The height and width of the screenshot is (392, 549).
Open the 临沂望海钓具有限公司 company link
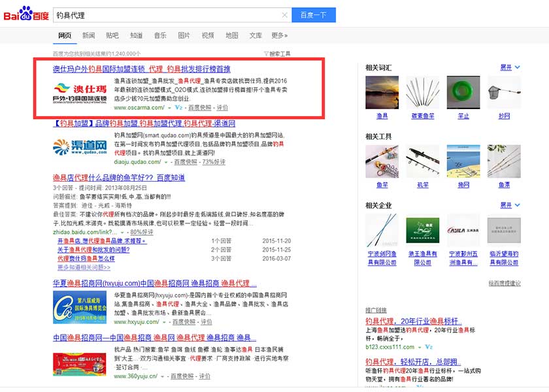pyautogui.click(x=504, y=258)
